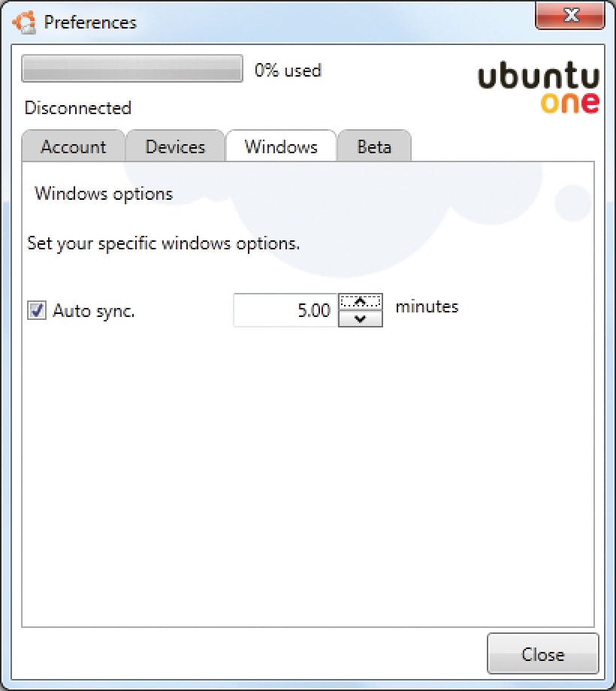This screenshot has height=691, width=616.
Task: Click the Disconnected status text
Action: (x=78, y=108)
